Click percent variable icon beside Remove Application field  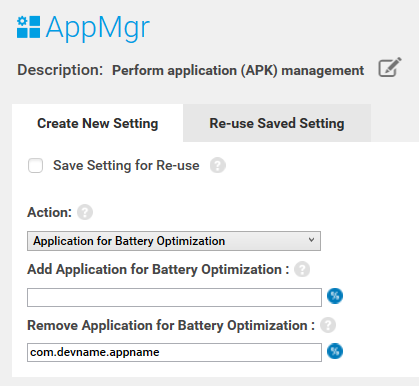coord(335,351)
